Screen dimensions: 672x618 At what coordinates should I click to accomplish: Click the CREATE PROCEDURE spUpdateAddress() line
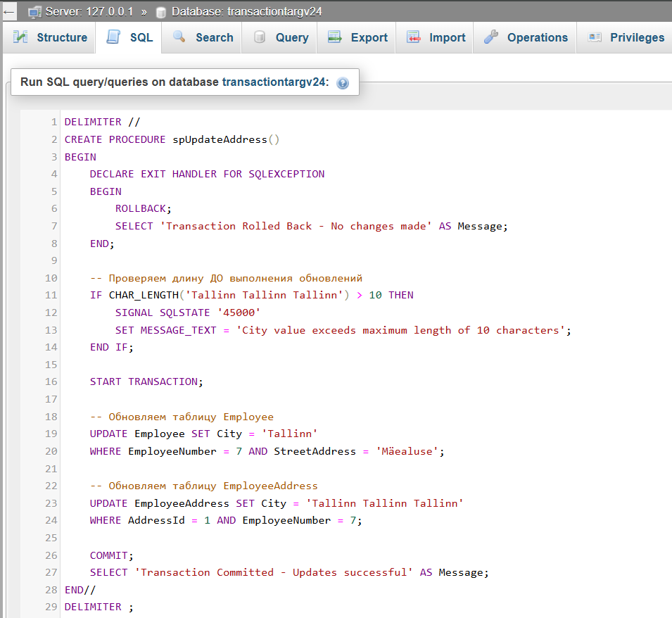pyautogui.click(x=172, y=139)
